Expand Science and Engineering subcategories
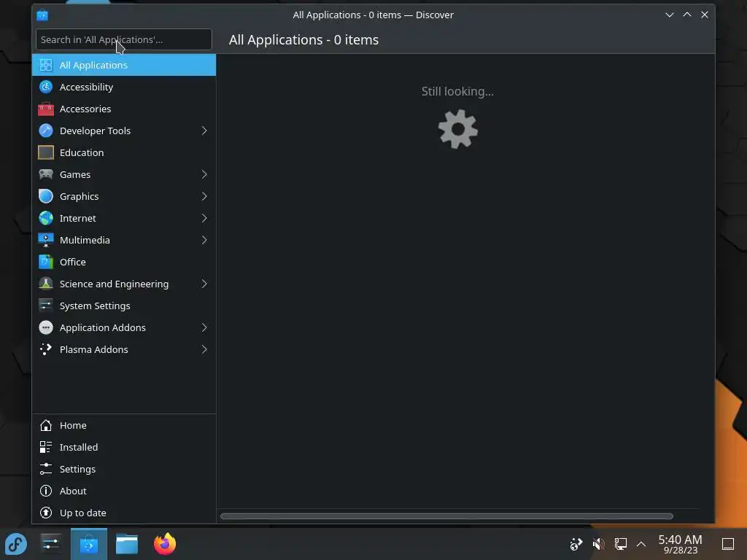 click(204, 284)
